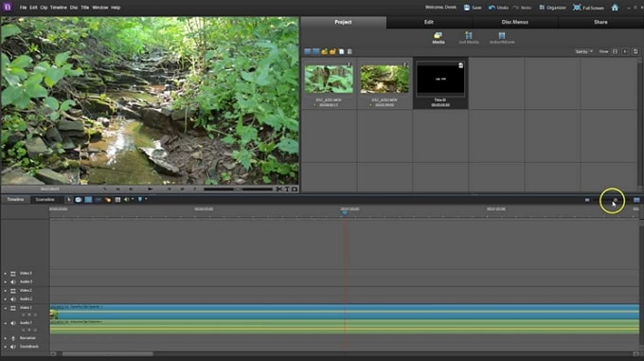Click the freeze frame camera icon
Viewport: 644px width, 361px height.
pos(295,189)
